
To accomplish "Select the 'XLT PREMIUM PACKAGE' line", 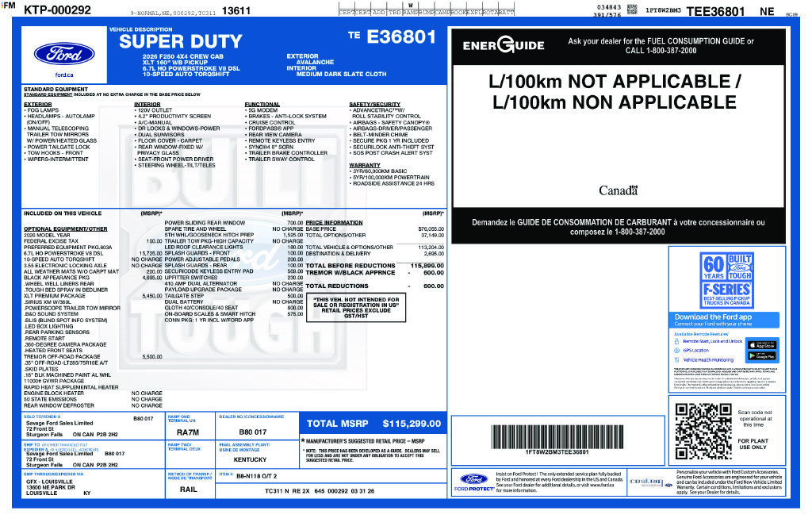I will (x=55, y=296).
